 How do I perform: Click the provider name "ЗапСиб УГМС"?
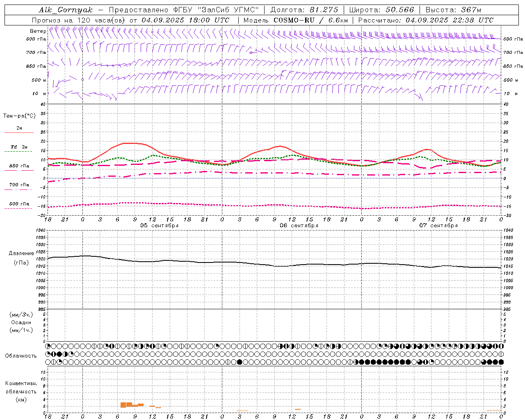228,10
